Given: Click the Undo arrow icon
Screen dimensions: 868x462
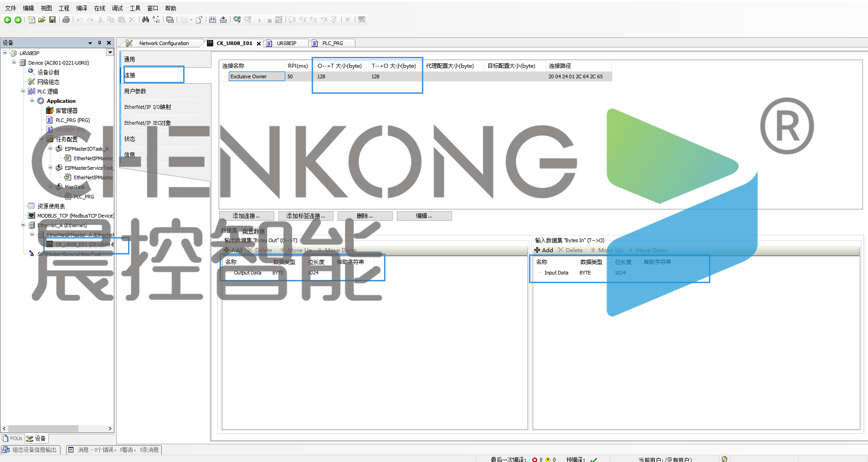Looking at the screenshot, I should coord(80,20).
